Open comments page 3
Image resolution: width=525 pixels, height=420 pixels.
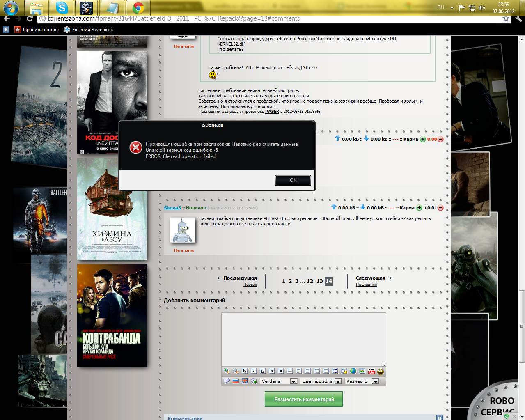click(x=297, y=281)
